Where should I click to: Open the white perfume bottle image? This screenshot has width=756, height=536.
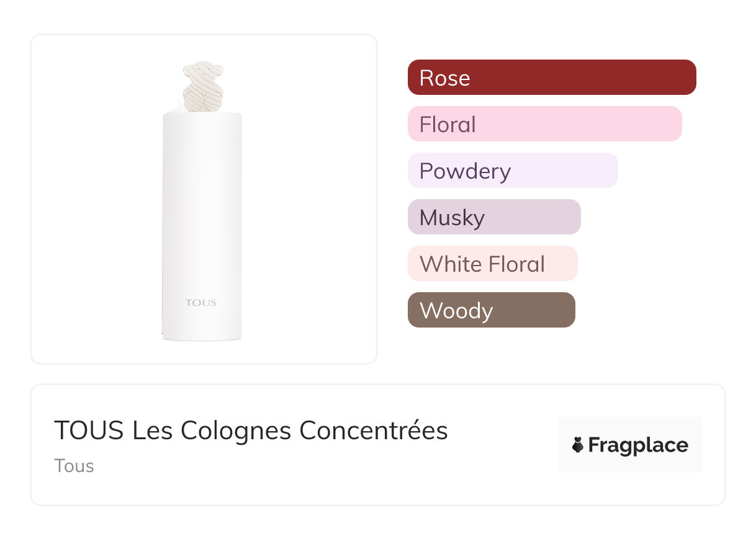202,223
